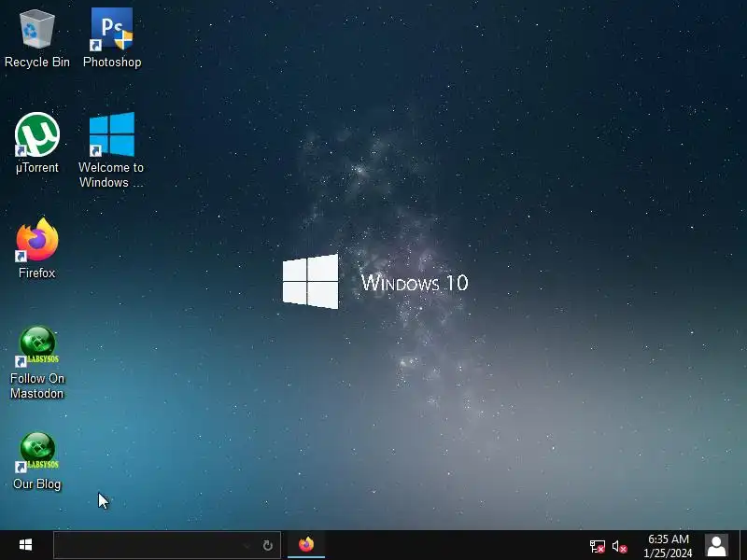Select the Recycle Bin desktop icon
747x560 pixels.
[x=37, y=38]
